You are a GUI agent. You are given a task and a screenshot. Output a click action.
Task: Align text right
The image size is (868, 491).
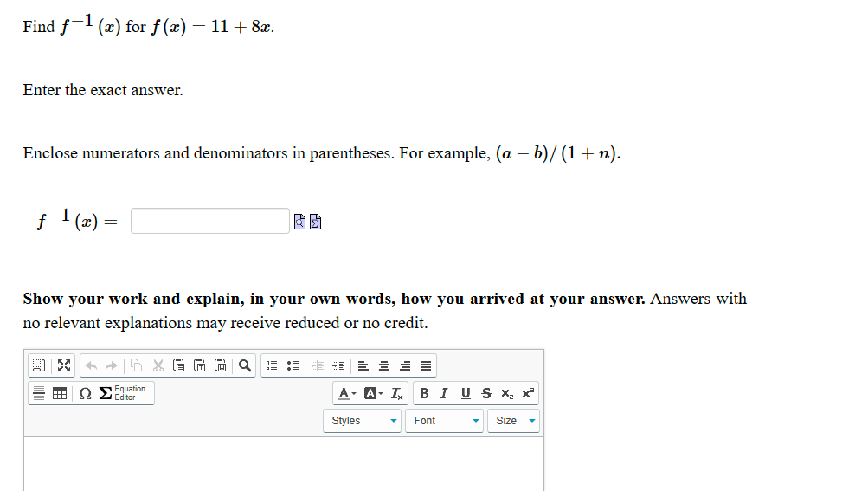tap(405, 365)
